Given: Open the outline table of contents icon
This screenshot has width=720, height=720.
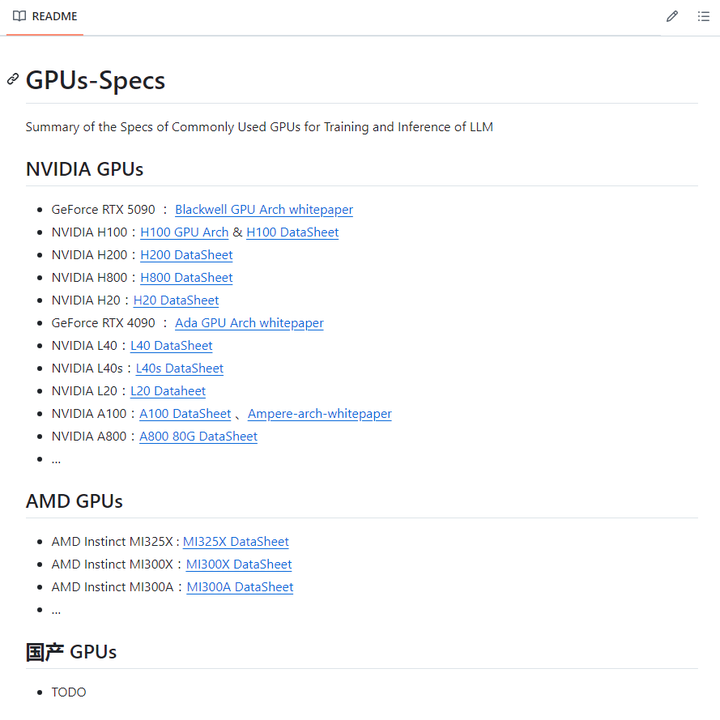Looking at the screenshot, I should click(703, 16).
